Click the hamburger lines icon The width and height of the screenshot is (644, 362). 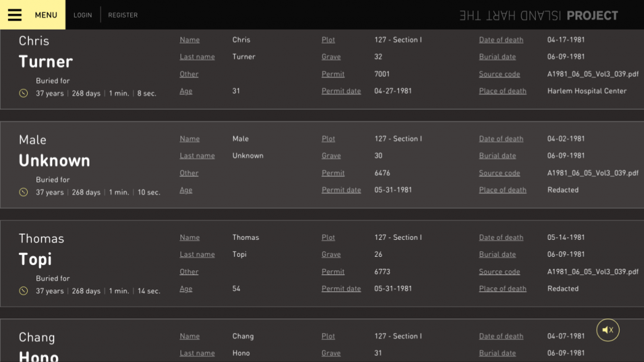coord(15,15)
